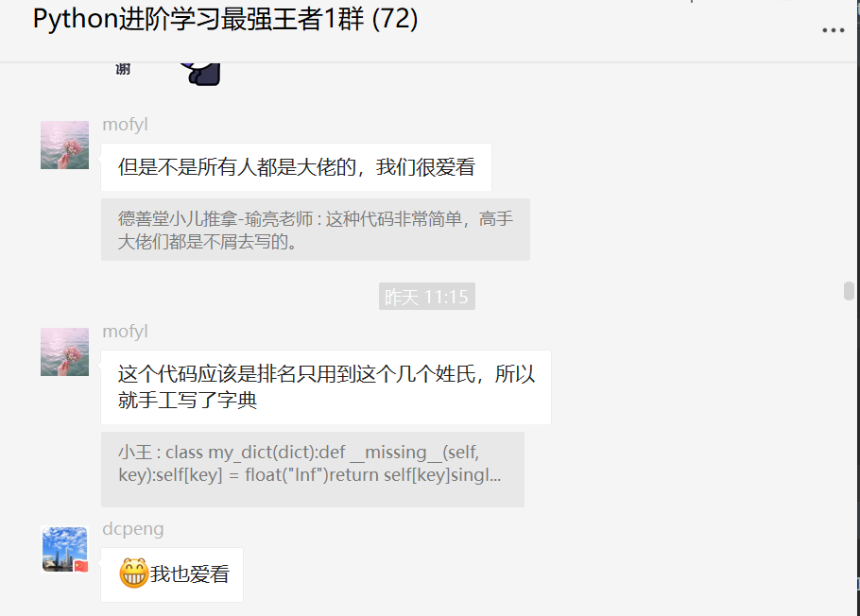This screenshot has height=616, width=860.
Task: Open dcpeng's profile avatar
Action: click(64, 549)
